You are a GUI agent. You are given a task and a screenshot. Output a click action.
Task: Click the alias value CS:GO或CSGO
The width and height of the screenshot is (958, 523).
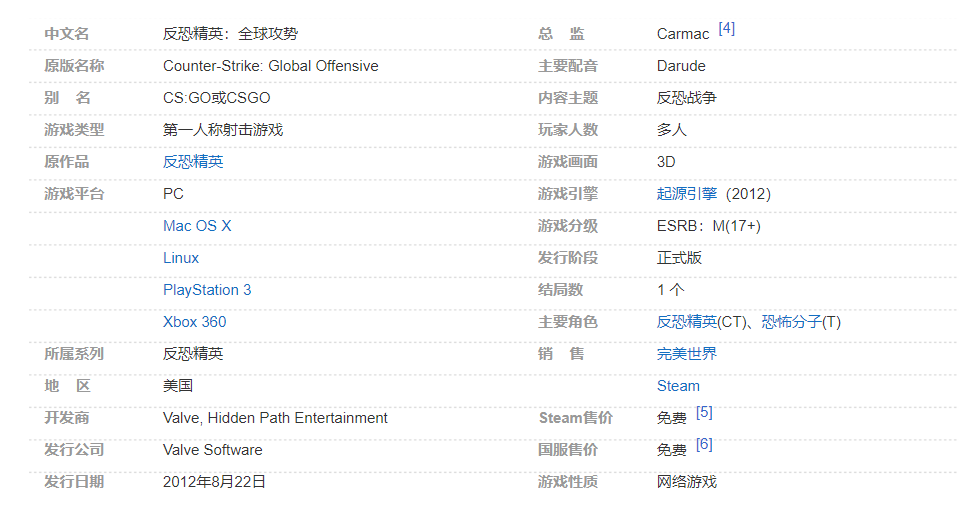pos(216,98)
